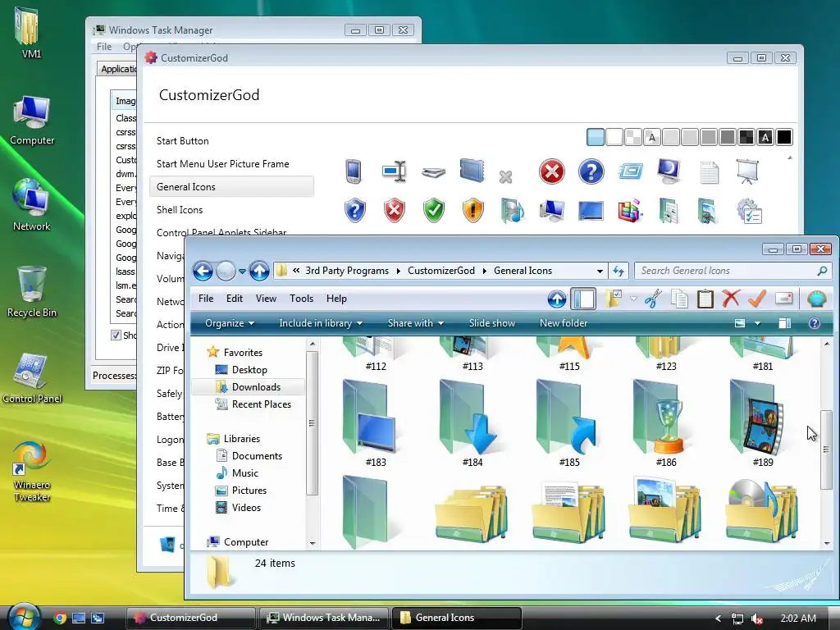This screenshot has width=840, height=630.
Task: Pick the solid black background swatch
Action: (x=783, y=137)
